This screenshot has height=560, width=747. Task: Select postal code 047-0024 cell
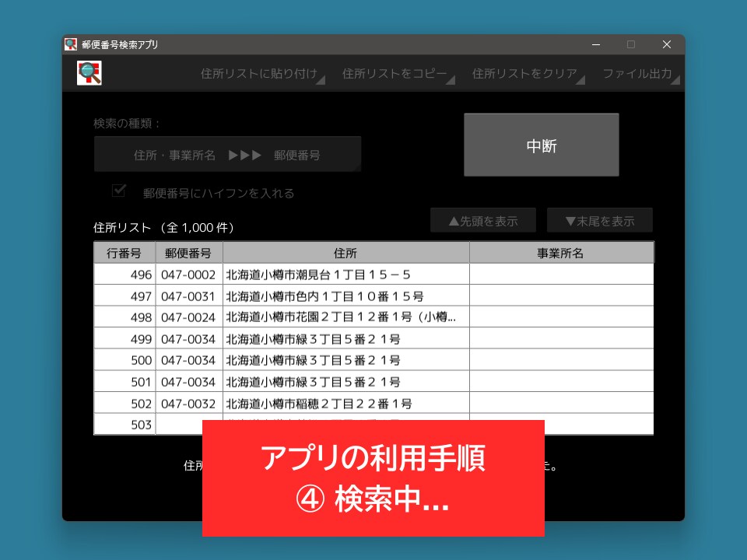tap(189, 317)
